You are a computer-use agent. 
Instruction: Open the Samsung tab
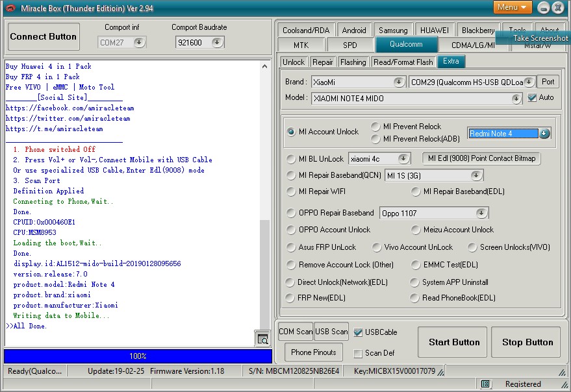[x=393, y=31]
